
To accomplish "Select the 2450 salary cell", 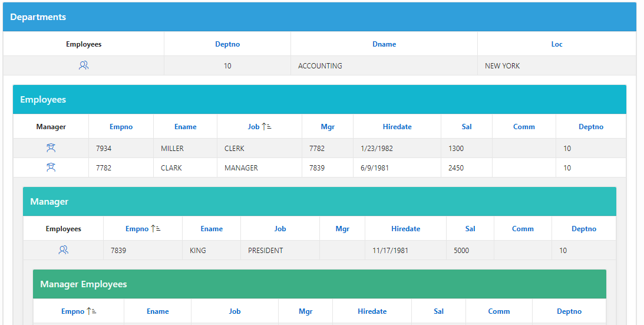I will coord(467,168).
